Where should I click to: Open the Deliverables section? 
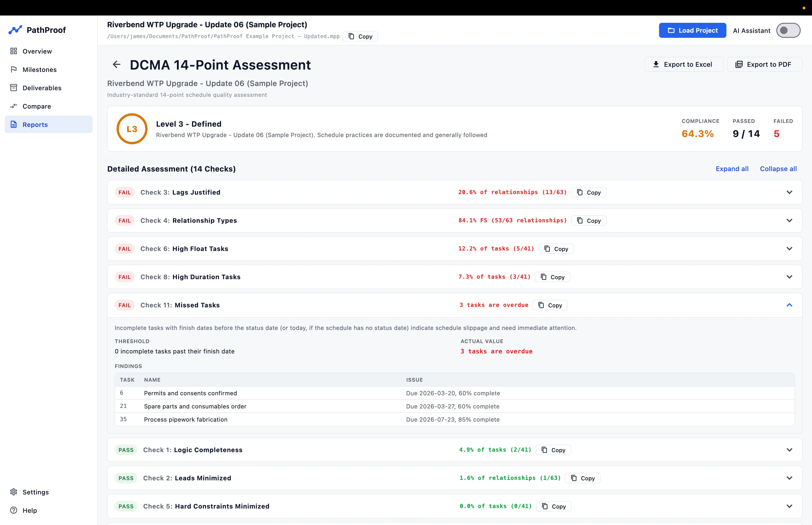[48, 88]
